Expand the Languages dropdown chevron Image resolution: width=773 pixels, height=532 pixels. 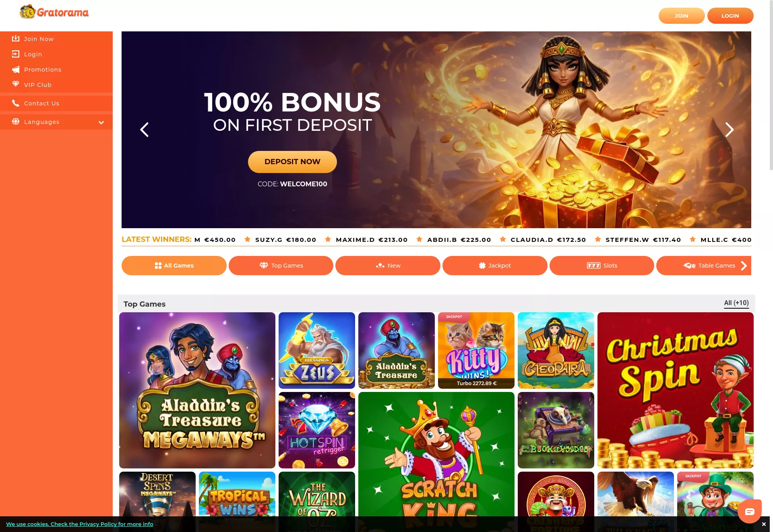(101, 122)
